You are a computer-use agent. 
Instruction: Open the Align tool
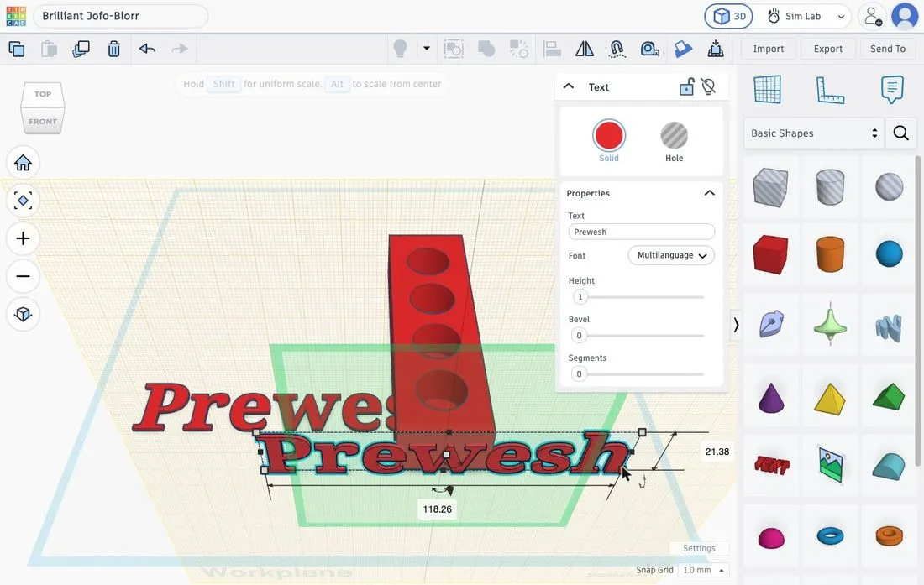pyautogui.click(x=552, y=49)
